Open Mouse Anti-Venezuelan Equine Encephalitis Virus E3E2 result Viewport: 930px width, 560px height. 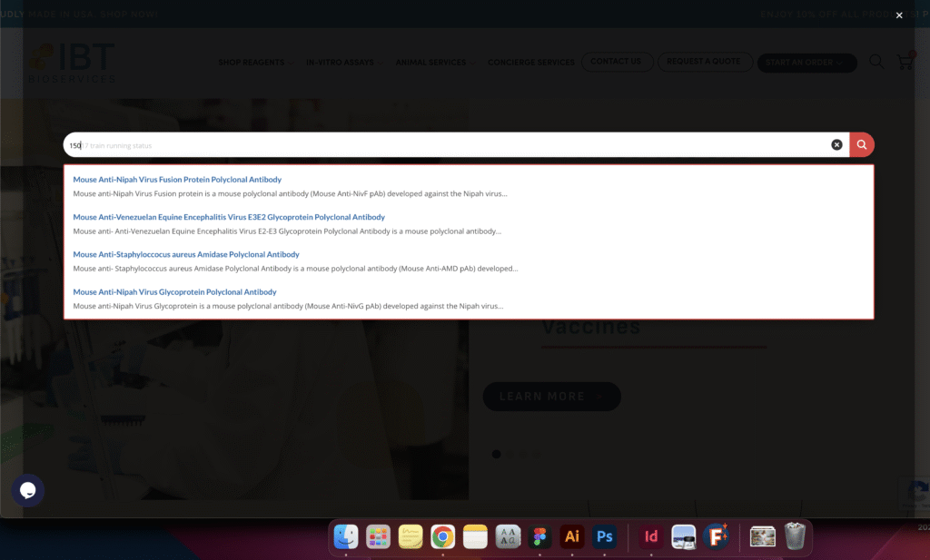point(229,217)
